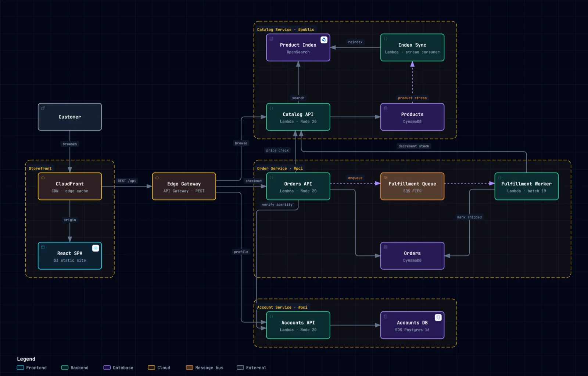Click the 'Storefront' group label
Viewport: 588px width, 376px height.
tap(40, 169)
